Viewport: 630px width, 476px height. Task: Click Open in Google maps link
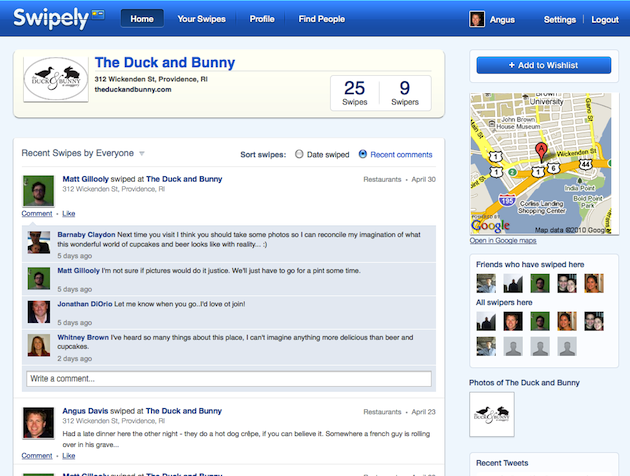(x=503, y=240)
